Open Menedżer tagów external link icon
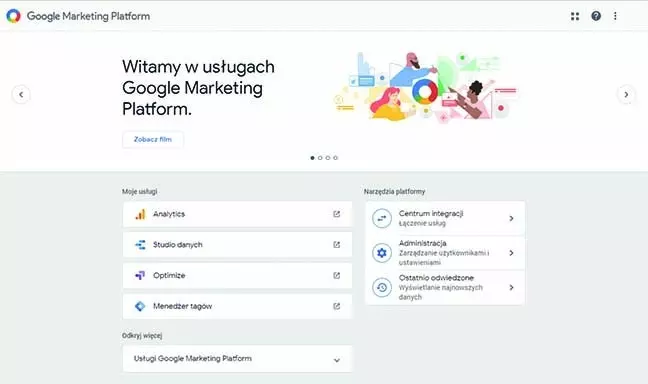 pos(337,306)
